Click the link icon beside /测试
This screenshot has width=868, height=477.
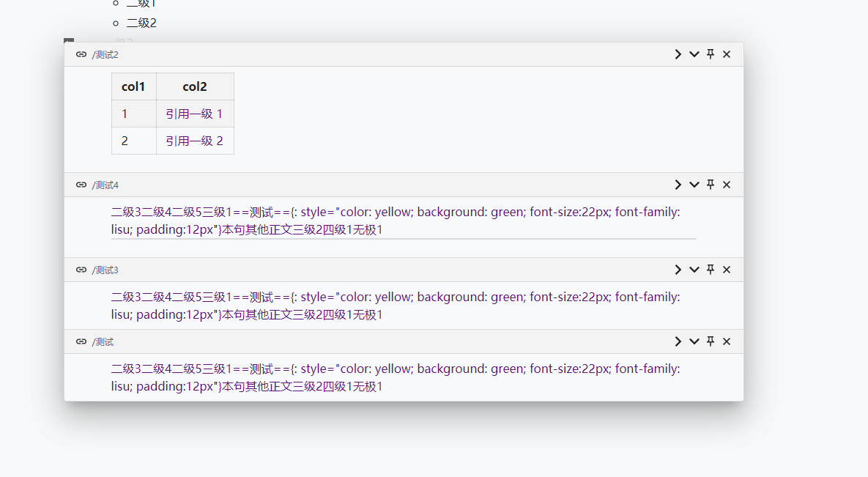click(81, 341)
